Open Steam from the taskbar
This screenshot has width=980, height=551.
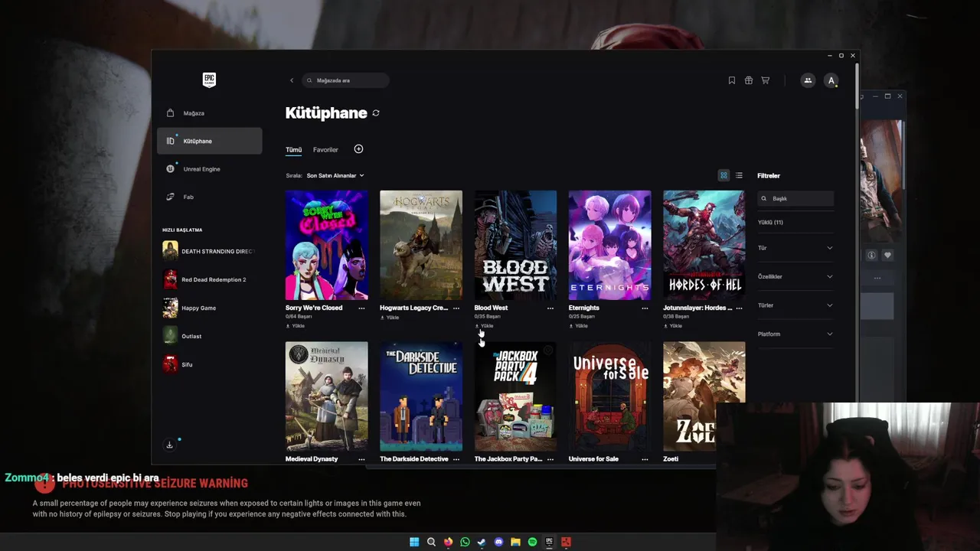pyautogui.click(x=482, y=542)
